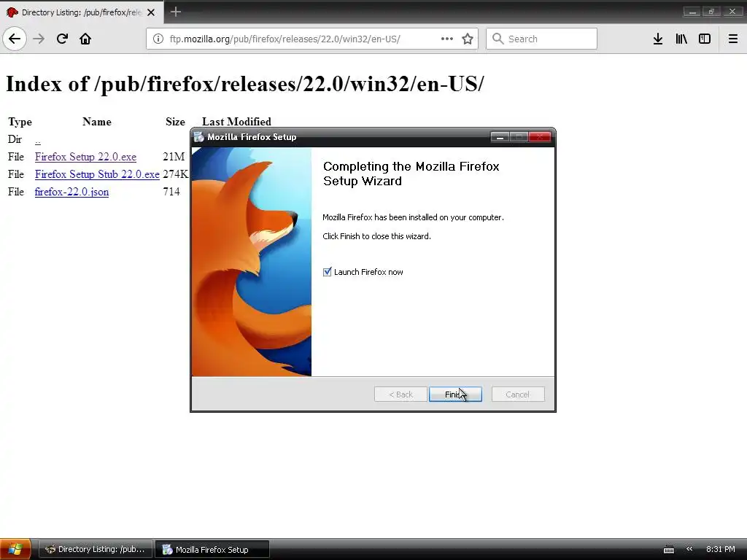The width and height of the screenshot is (747, 560).
Task: Open page actions three-dot menu
Action: click(x=447, y=39)
